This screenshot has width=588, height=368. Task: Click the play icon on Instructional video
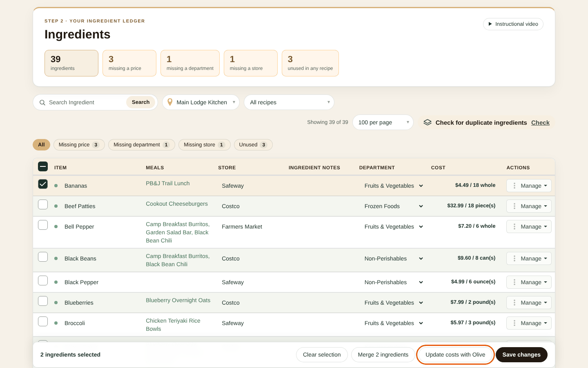[x=490, y=24]
